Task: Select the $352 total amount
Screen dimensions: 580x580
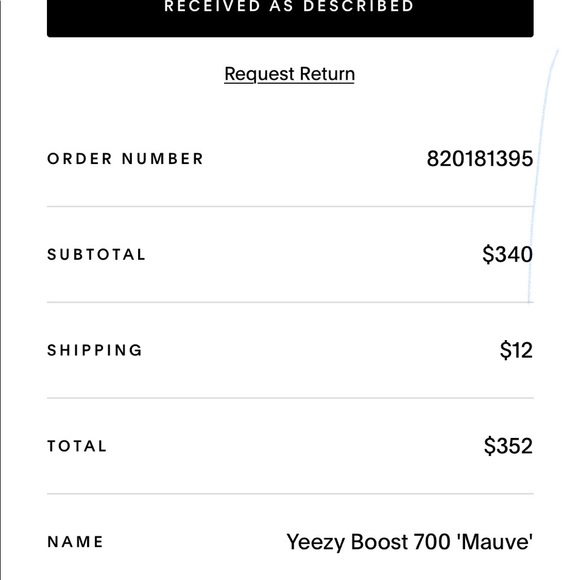Action: [508, 446]
